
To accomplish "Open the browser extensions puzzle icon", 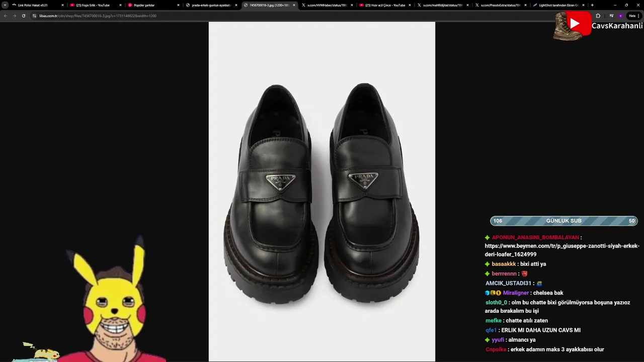I will coord(598,16).
